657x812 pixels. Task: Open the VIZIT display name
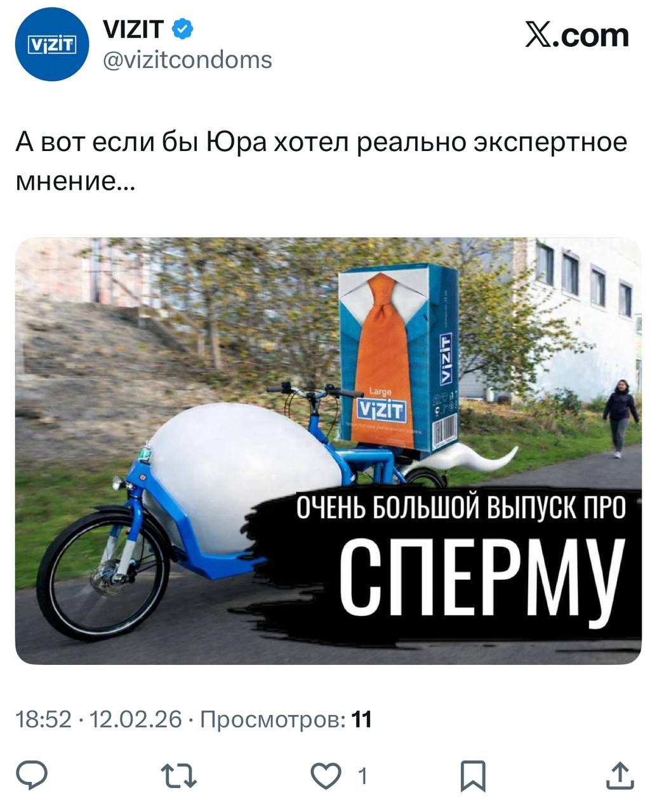pos(133,29)
